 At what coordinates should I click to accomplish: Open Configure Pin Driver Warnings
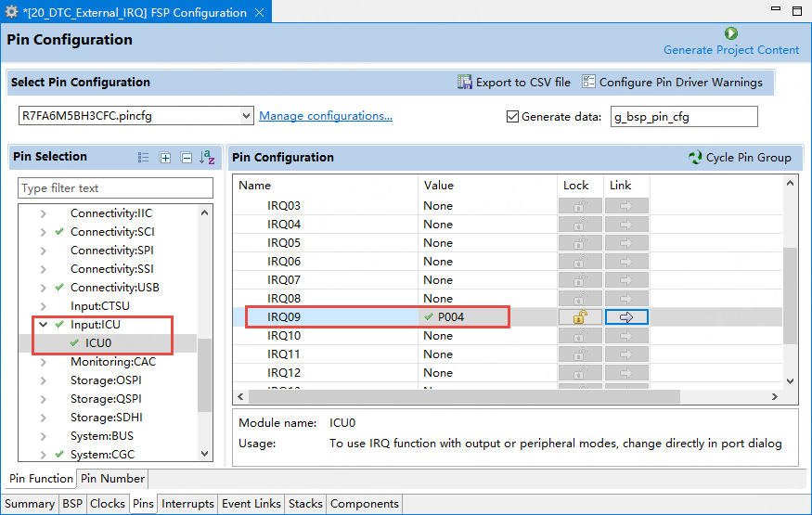coord(672,82)
